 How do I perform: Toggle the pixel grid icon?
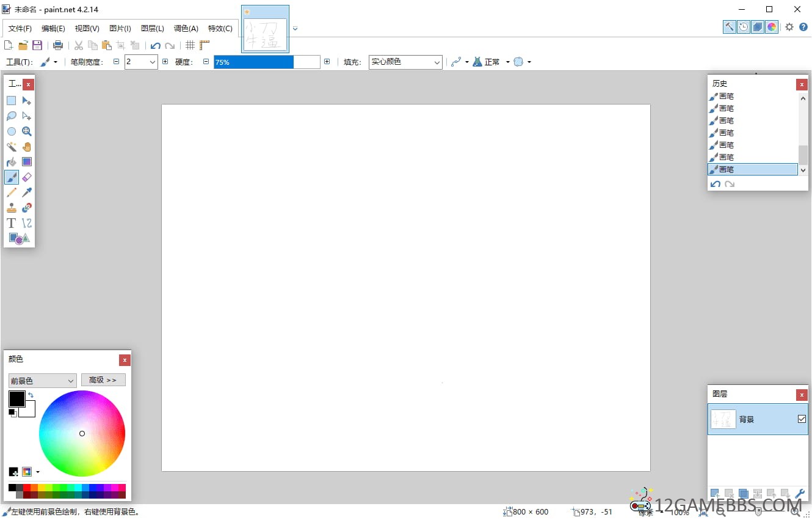(x=190, y=45)
